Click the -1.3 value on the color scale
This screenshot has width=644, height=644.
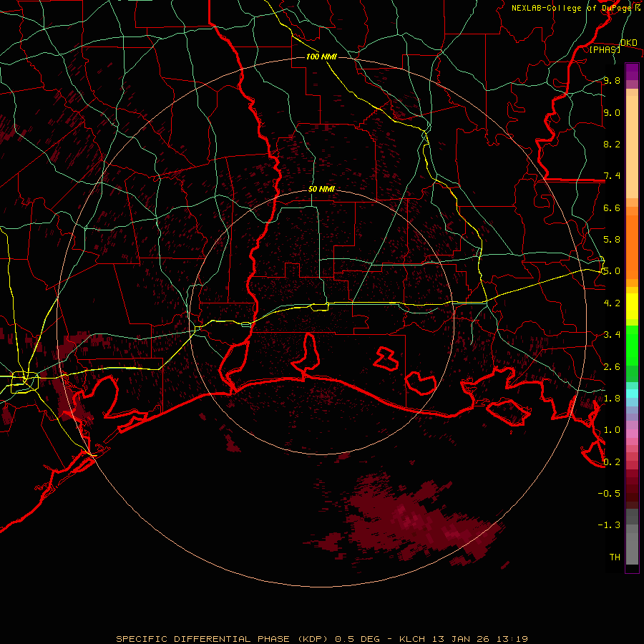pos(609,525)
